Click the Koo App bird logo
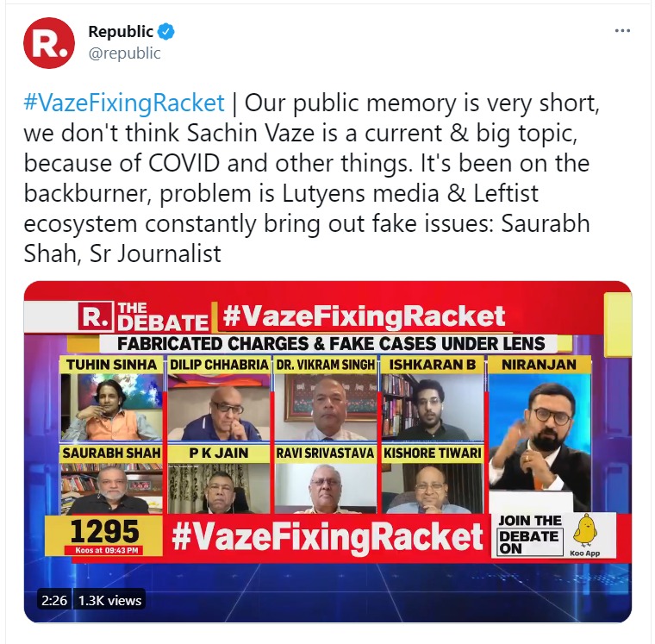The image size is (655, 644). coord(588,528)
